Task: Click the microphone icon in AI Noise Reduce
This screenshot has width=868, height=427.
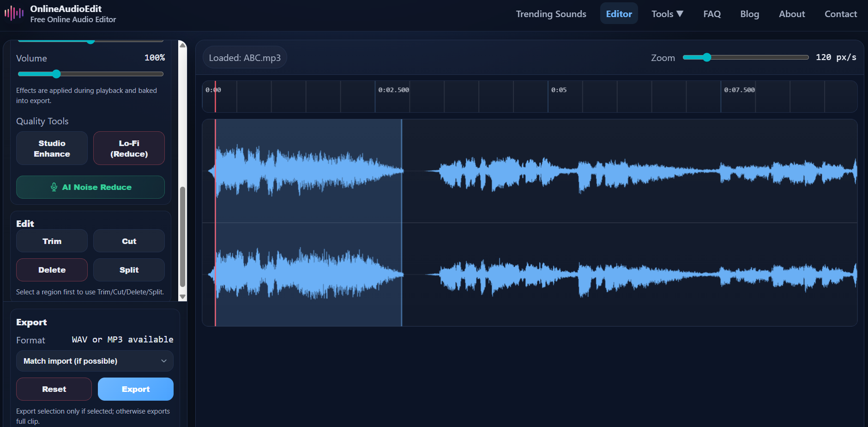Action: click(54, 187)
